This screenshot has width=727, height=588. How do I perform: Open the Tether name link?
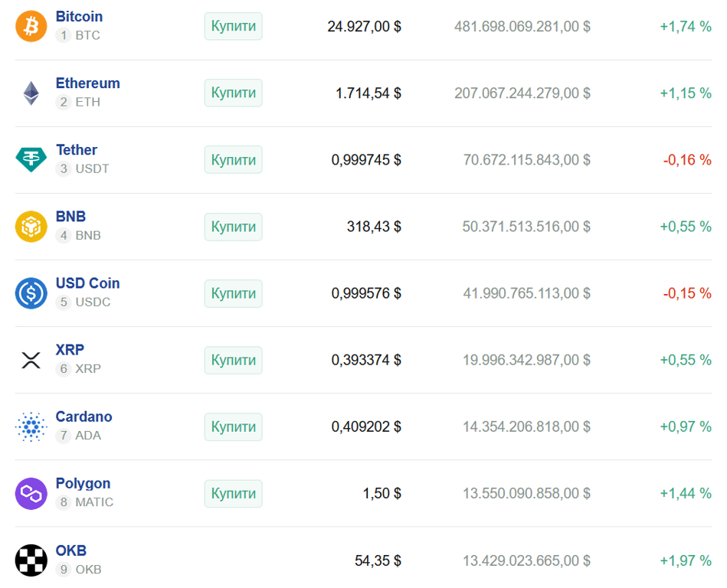point(77,150)
